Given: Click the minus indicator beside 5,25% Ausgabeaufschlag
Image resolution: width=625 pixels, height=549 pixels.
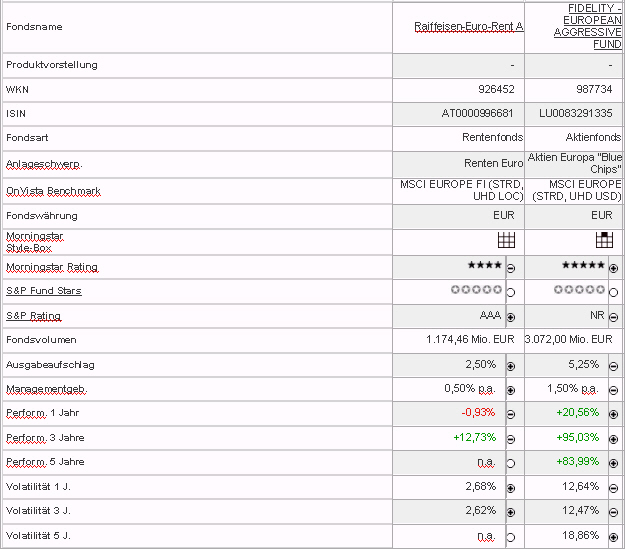Looking at the screenshot, I should coord(613,366).
